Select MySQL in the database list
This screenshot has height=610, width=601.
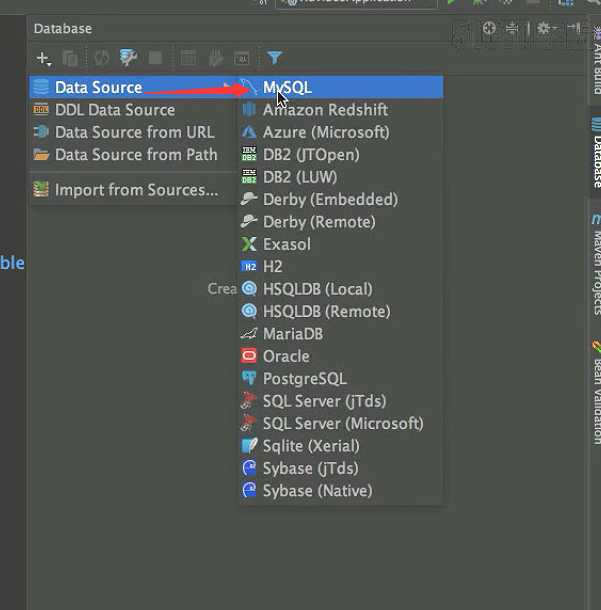coord(341,87)
